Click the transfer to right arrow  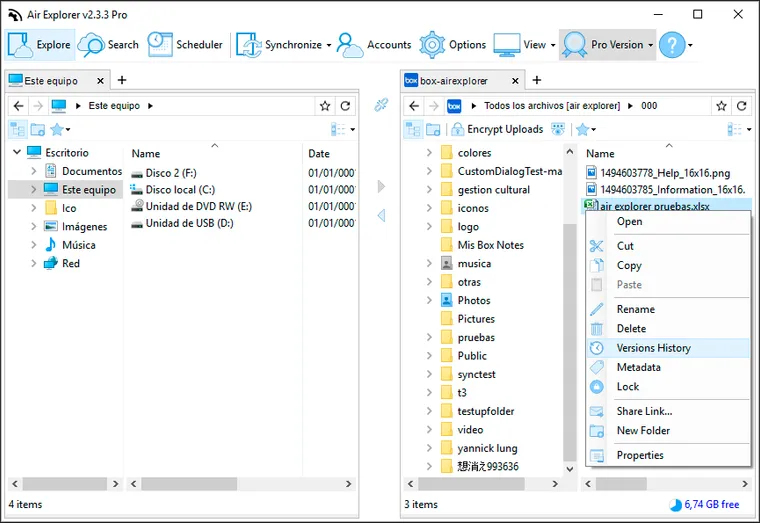pos(381,187)
